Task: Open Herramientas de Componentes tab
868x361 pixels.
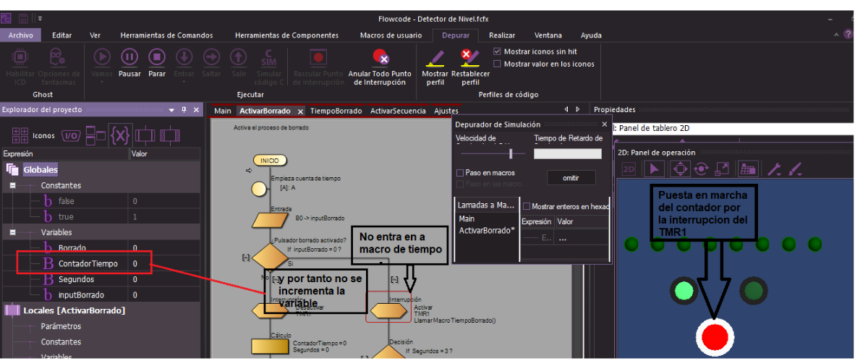Action: click(286, 35)
